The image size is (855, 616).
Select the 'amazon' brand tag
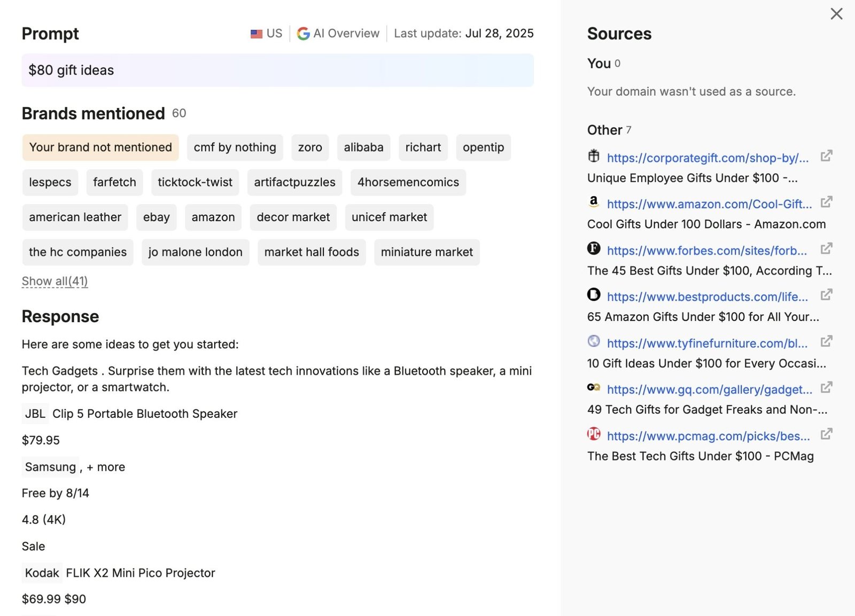(213, 217)
